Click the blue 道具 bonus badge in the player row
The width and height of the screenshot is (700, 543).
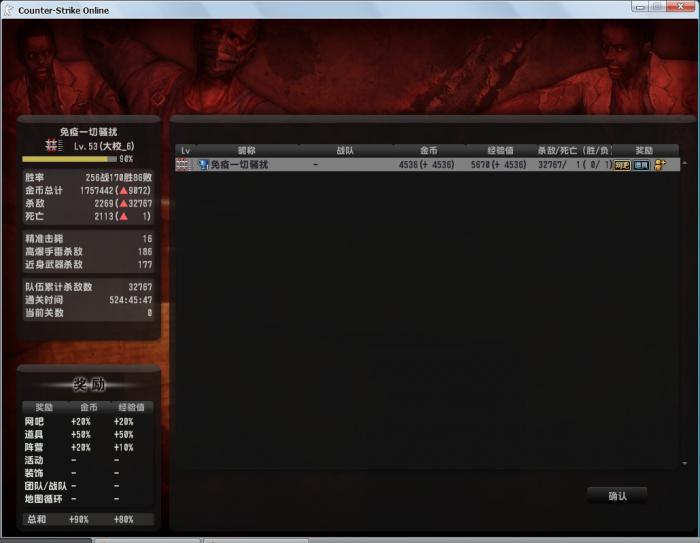pos(641,165)
